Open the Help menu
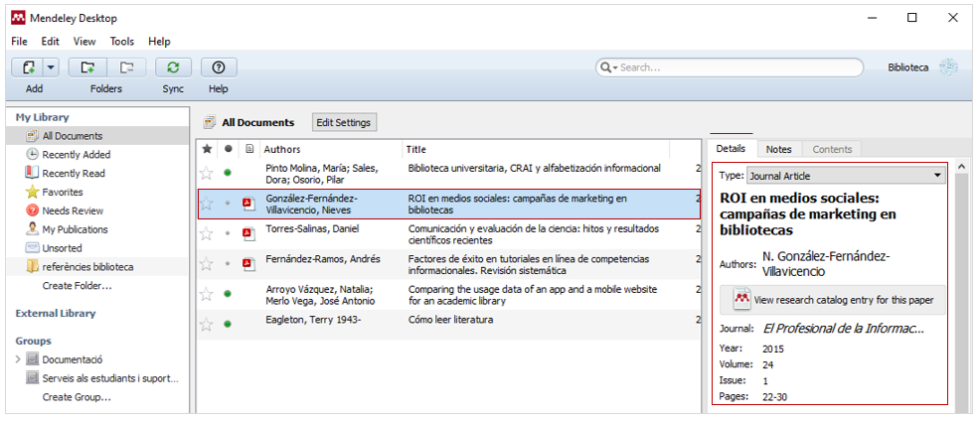Viewport: 980px width, 422px height. 159,41
